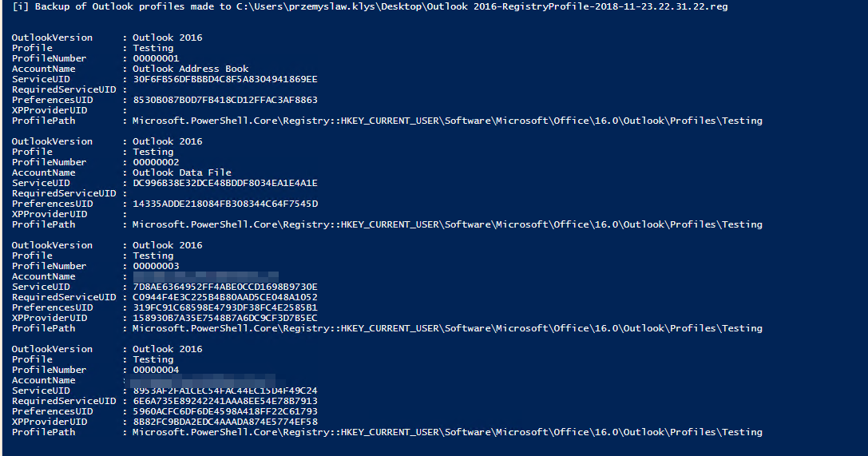Click XPProviderUID value starting with 158930B7
868x456 pixels.
coord(225,318)
